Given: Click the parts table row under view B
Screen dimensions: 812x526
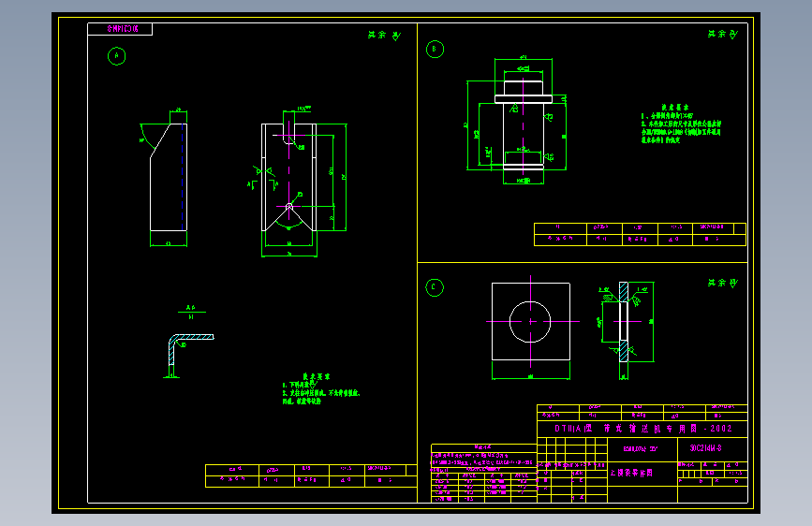Looking at the screenshot, I should click(640, 234).
